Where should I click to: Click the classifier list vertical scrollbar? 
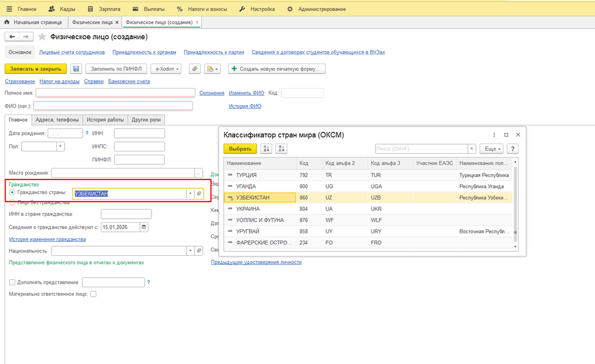click(515, 202)
